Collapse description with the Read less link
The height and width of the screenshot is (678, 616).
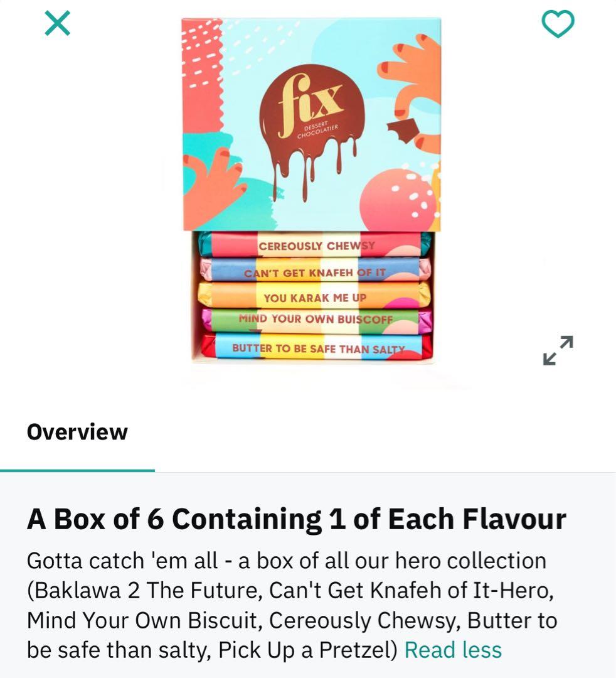453,650
